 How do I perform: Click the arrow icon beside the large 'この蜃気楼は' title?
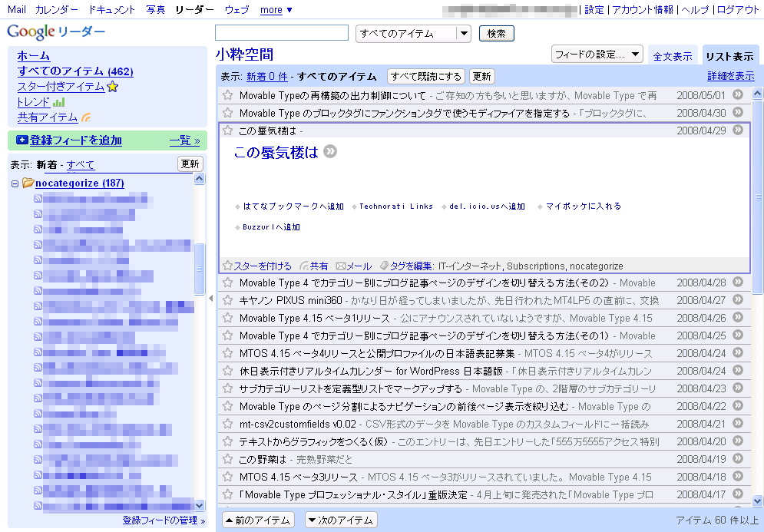point(330,151)
